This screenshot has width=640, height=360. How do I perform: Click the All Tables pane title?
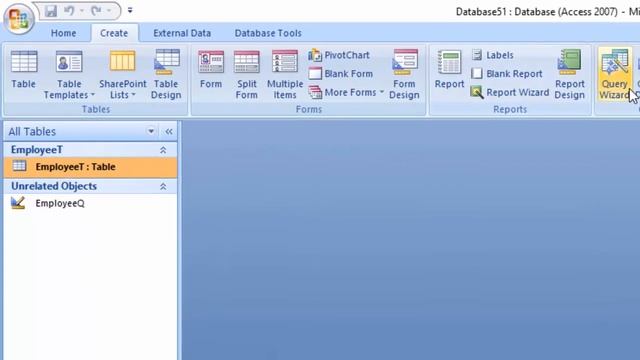[32, 131]
